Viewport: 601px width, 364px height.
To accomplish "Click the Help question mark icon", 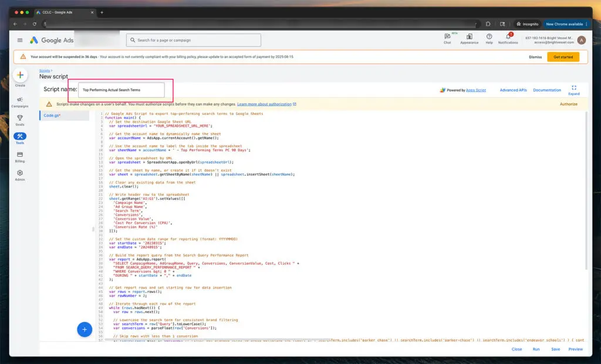I will (x=489, y=37).
